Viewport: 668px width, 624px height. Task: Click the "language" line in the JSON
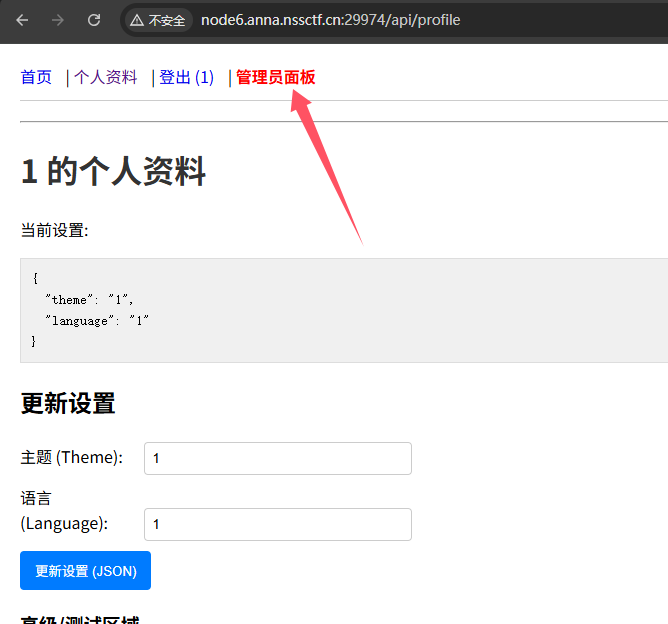point(97,320)
